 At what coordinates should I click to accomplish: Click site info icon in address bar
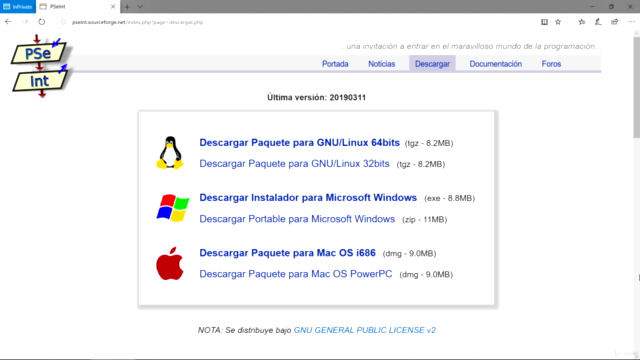[x=63, y=22]
